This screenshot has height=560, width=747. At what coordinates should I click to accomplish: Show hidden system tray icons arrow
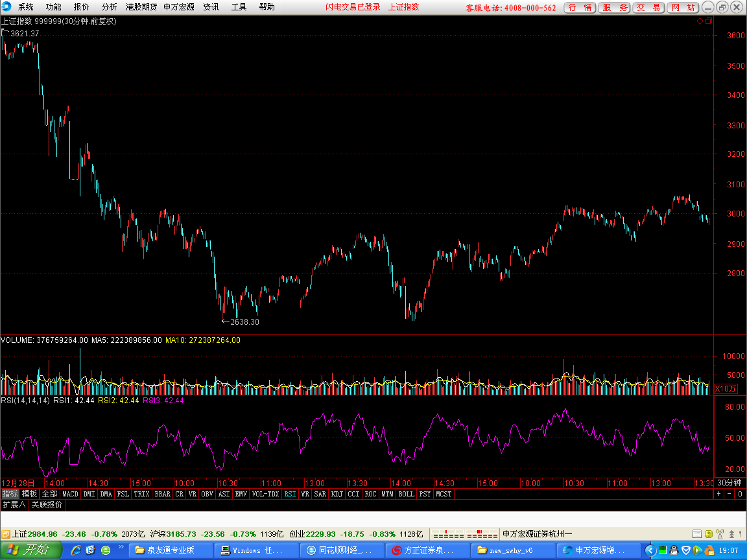[x=650, y=550]
